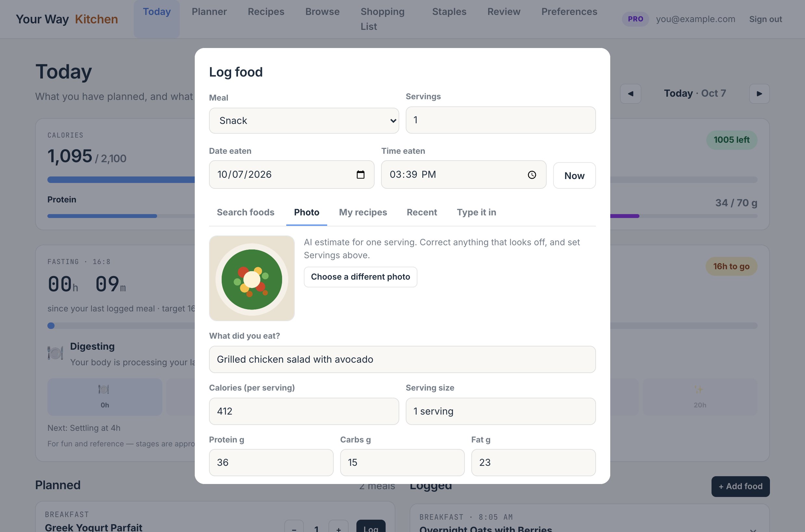Go to previous day with left arrow

pyautogui.click(x=630, y=94)
